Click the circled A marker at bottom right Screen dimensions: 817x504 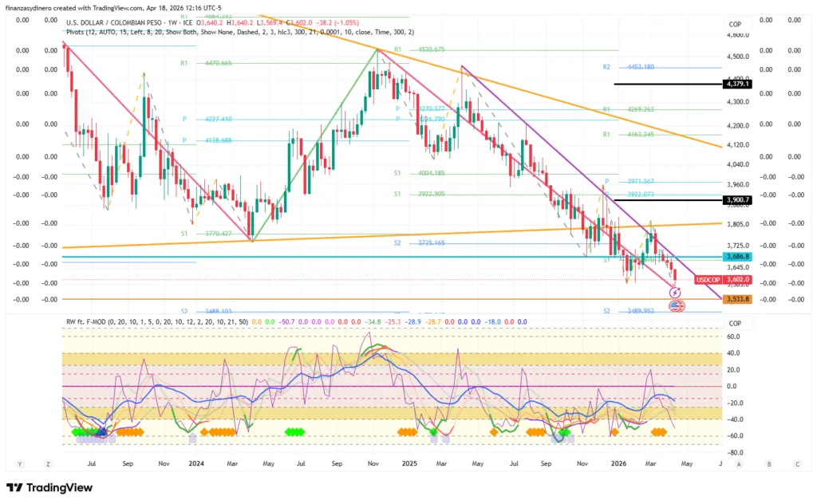(740, 463)
